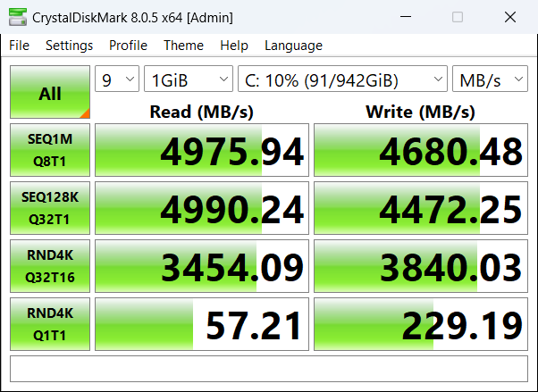The height and width of the screenshot is (392, 538).
Task: Start the SEQ1M Q8T1 test
Action: click(50, 150)
